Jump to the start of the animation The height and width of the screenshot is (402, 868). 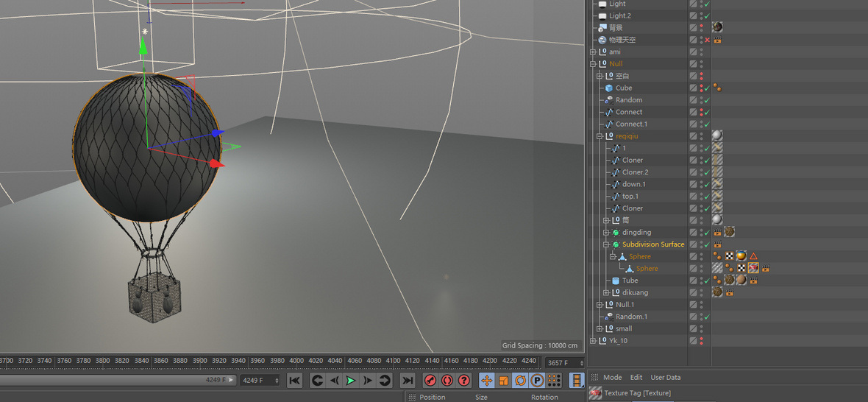294,380
